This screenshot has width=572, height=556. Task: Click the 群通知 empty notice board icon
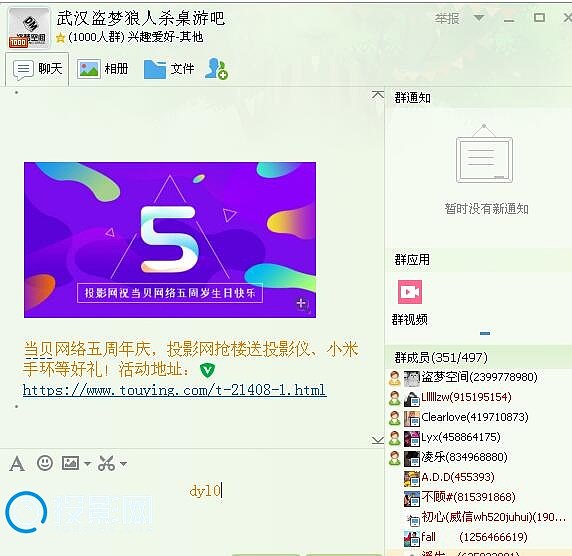pos(484,154)
